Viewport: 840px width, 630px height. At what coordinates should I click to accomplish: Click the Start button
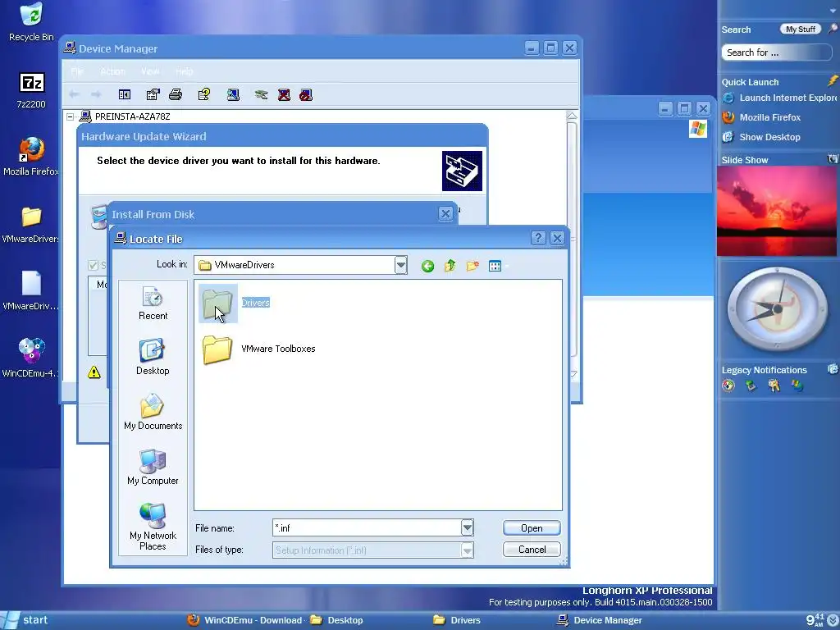pyautogui.click(x=27, y=620)
